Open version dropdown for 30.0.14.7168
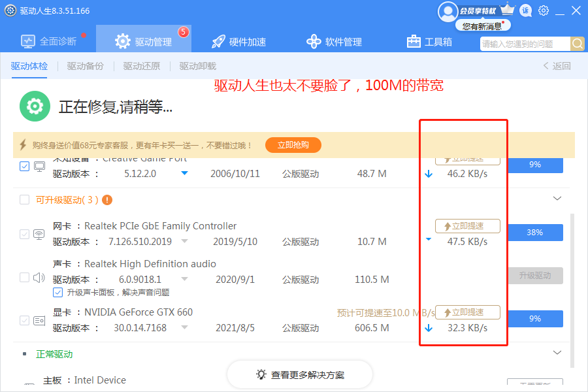This screenshot has width=588, height=392. [184, 327]
